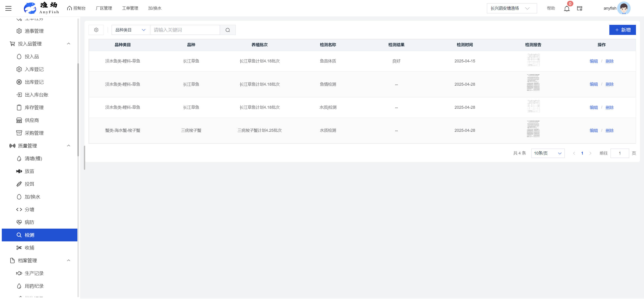This screenshot has height=302, width=644.
Task: Click the window icon beside the bell
Action: pos(580,9)
